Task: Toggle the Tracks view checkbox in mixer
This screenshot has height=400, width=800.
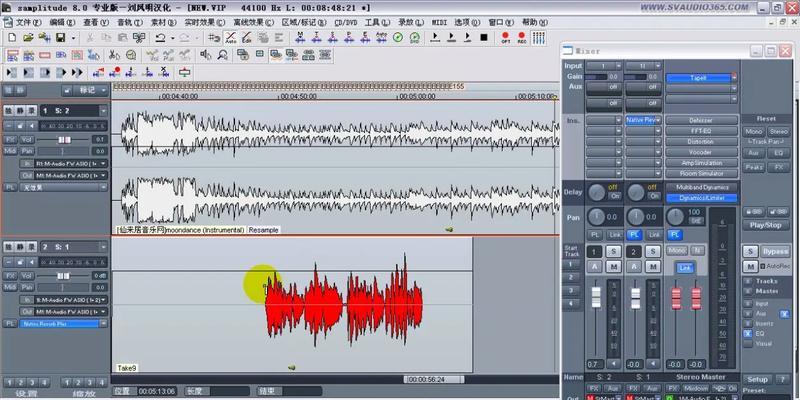Action: pos(747,281)
